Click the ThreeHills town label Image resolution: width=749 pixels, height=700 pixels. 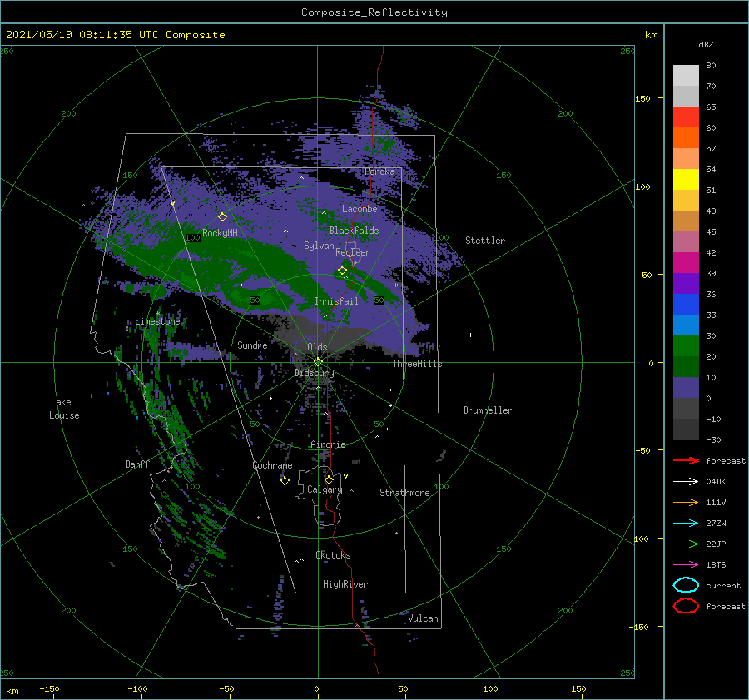point(417,364)
